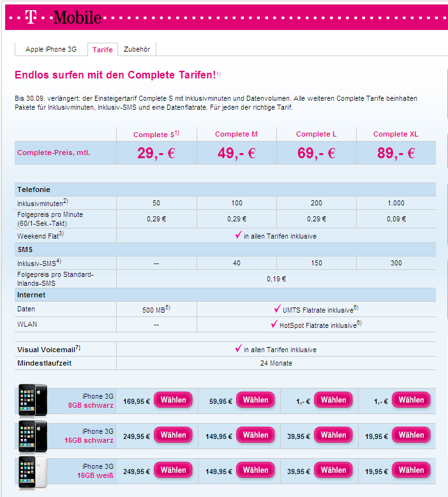This screenshot has width=448, height=497.
Task: Select 16GB schwarz for 39,95 € Complete L
Action: 333,435
